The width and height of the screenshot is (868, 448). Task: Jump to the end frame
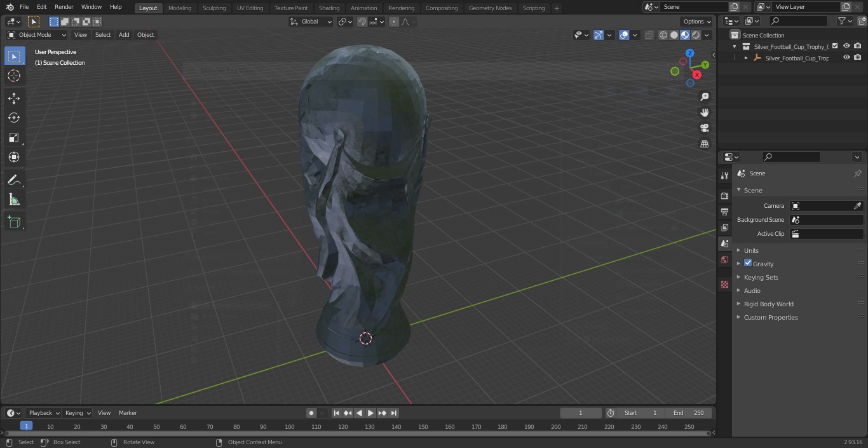click(394, 413)
